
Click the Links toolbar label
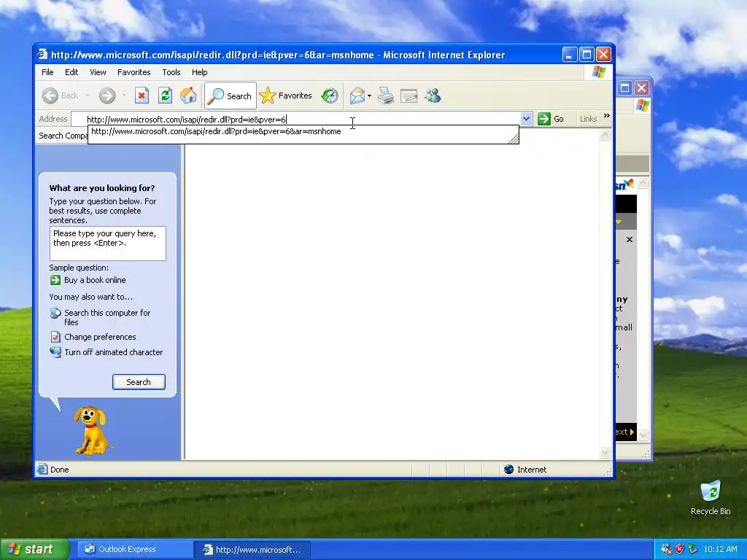pos(589,119)
